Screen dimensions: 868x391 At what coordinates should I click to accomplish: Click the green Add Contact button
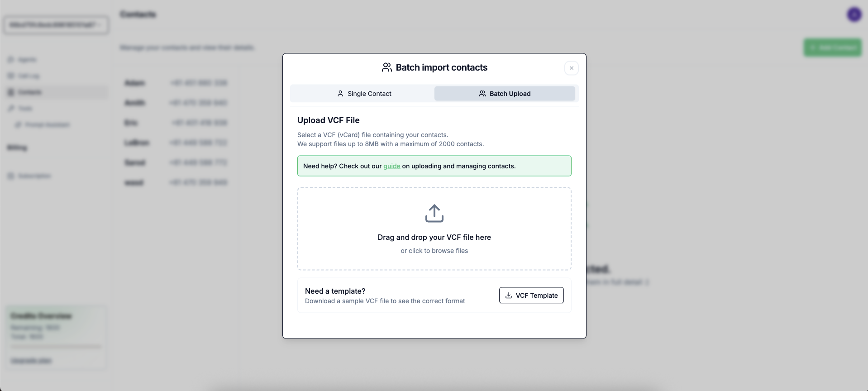pos(832,48)
